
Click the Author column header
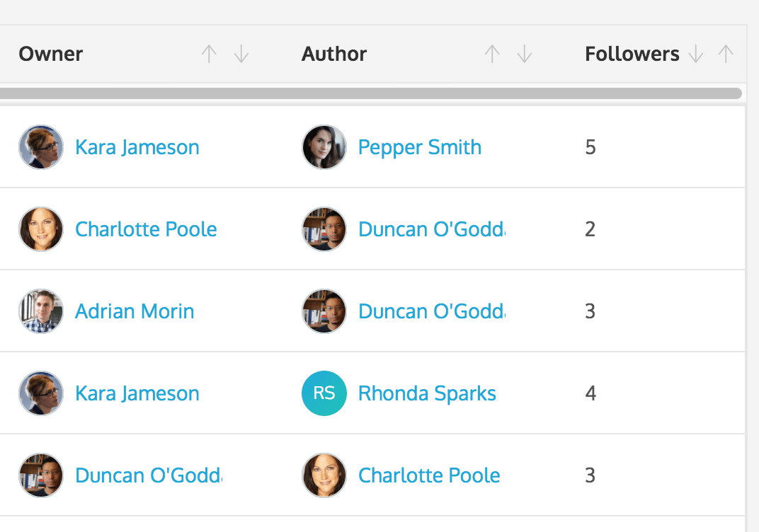334,54
